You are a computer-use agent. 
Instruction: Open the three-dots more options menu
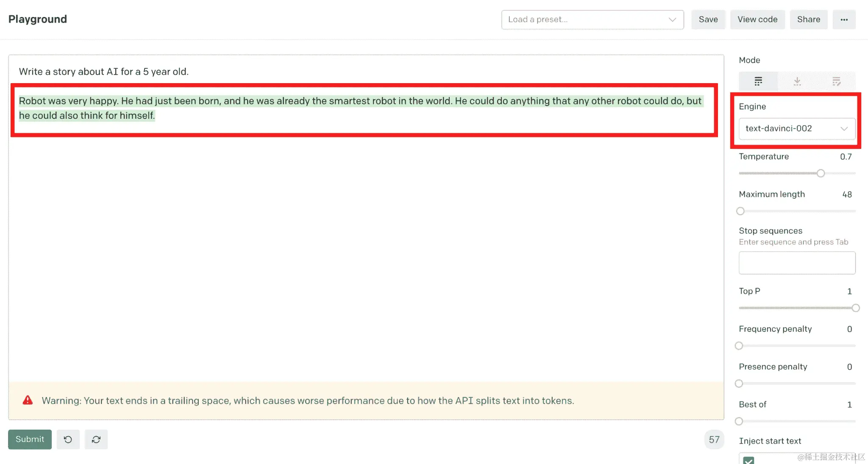[x=844, y=20]
